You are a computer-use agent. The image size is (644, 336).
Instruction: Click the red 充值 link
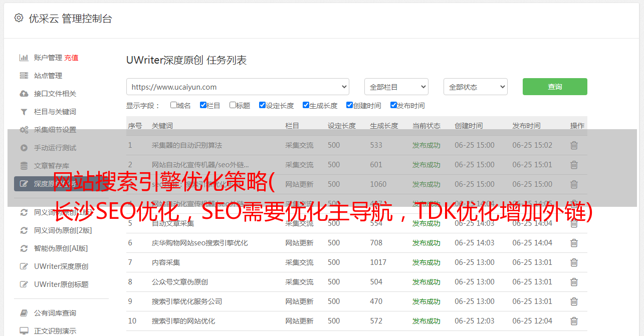pyautogui.click(x=71, y=58)
